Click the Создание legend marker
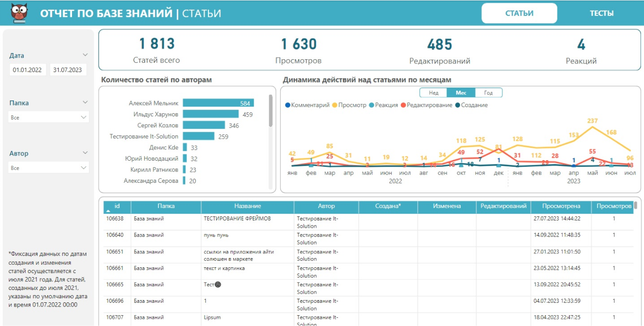The image size is (644, 326). tap(458, 105)
